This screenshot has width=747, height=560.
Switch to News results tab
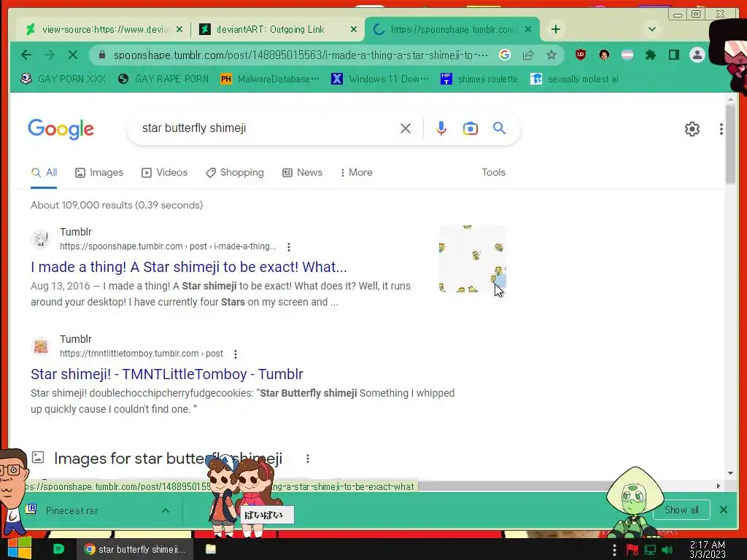pyautogui.click(x=302, y=173)
